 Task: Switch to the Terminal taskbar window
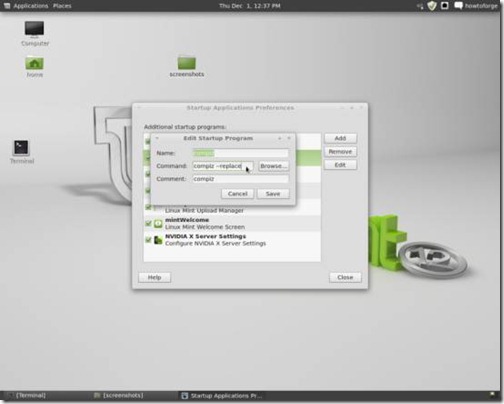pos(27,395)
